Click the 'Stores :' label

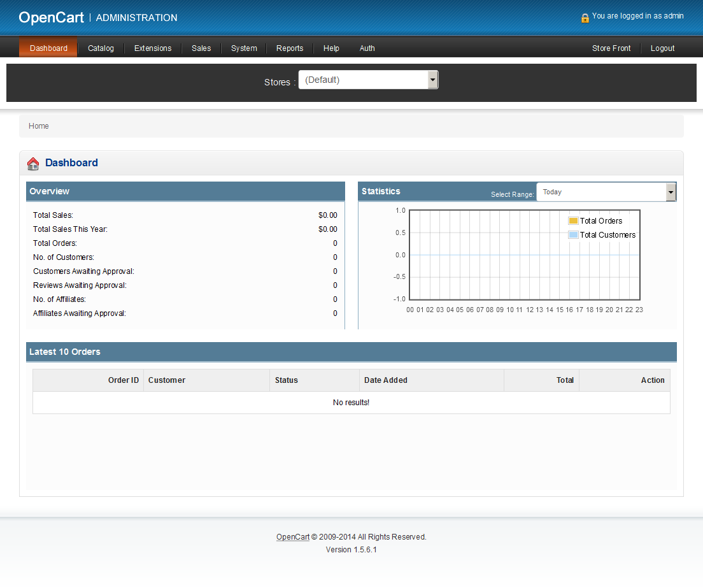[280, 82]
